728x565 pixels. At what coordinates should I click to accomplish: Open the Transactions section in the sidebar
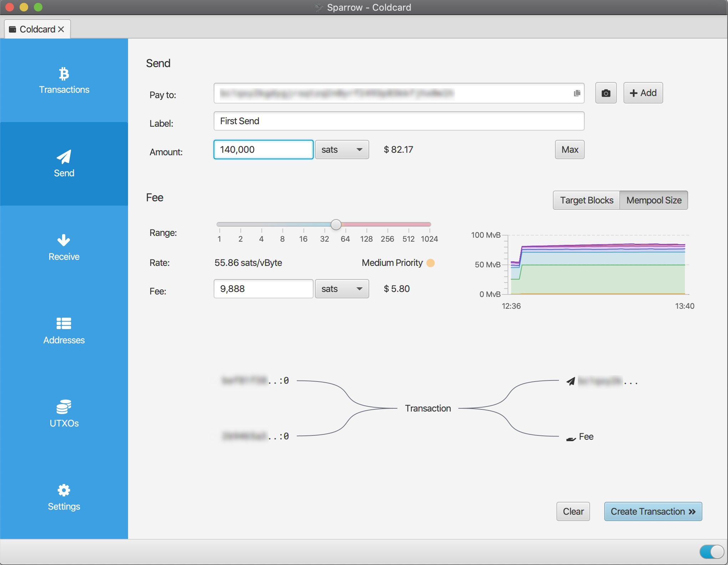click(x=64, y=80)
